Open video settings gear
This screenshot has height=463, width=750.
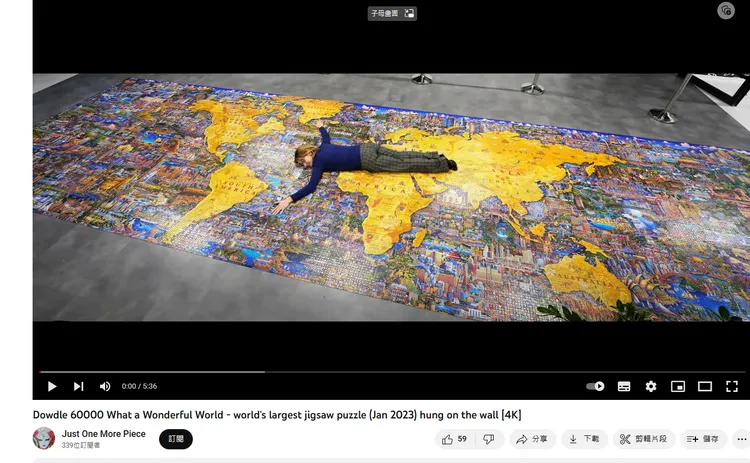pos(651,386)
